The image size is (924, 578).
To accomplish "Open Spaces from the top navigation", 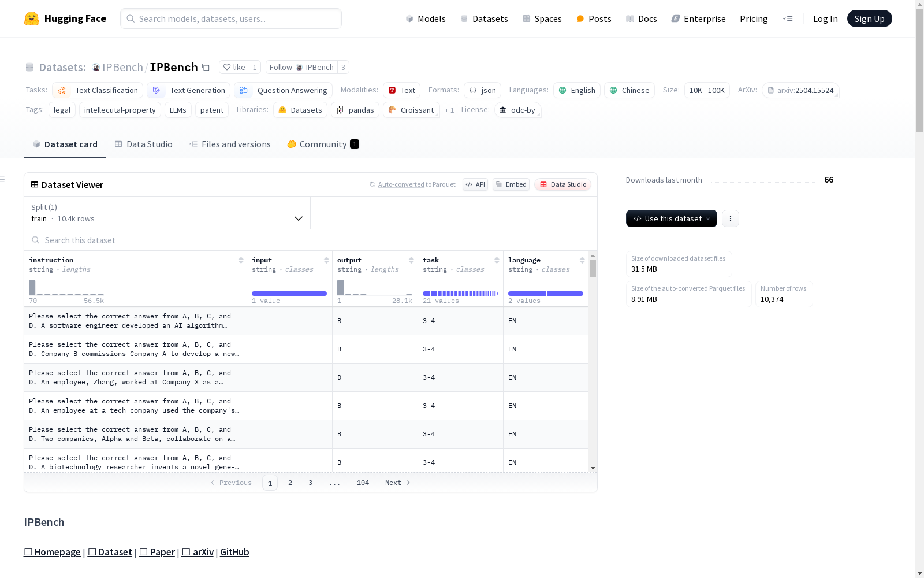I will point(542,18).
